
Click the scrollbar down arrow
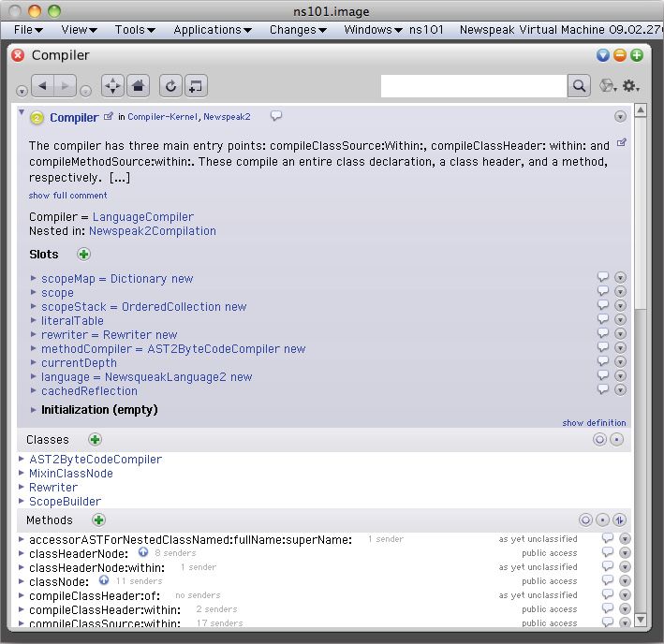click(x=641, y=620)
